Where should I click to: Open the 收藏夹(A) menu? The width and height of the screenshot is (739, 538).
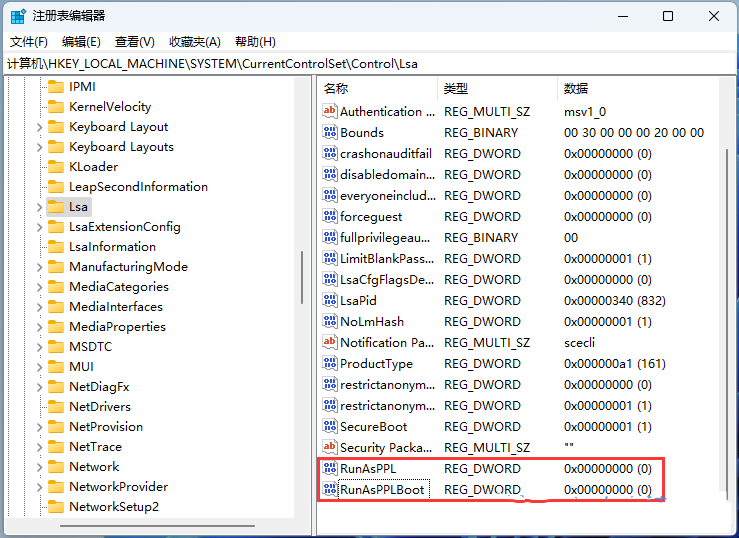(x=195, y=42)
